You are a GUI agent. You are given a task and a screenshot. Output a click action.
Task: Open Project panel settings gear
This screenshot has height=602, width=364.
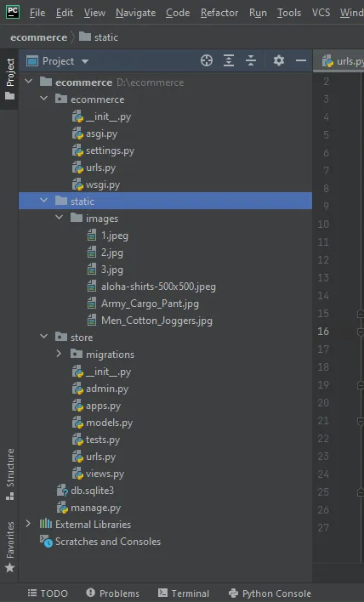click(x=279, y=60)
